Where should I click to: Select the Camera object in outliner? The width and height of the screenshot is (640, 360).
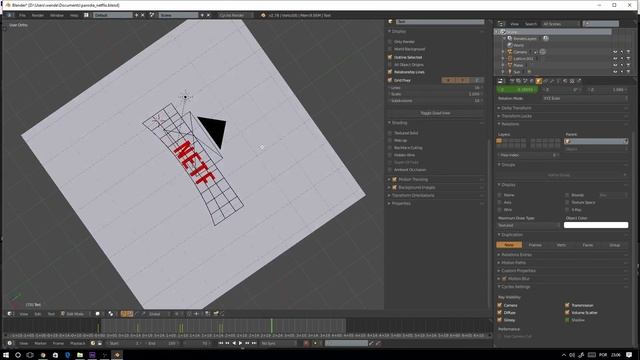click(520, 52)
